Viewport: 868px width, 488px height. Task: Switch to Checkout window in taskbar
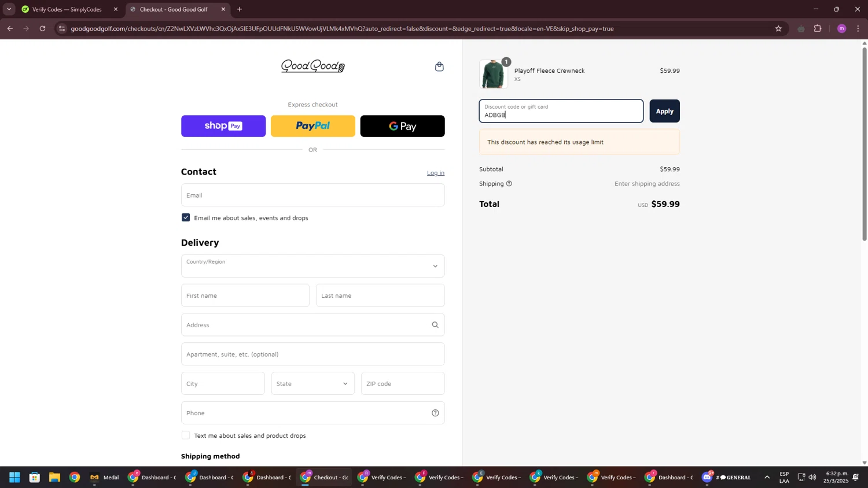point(325,478)
